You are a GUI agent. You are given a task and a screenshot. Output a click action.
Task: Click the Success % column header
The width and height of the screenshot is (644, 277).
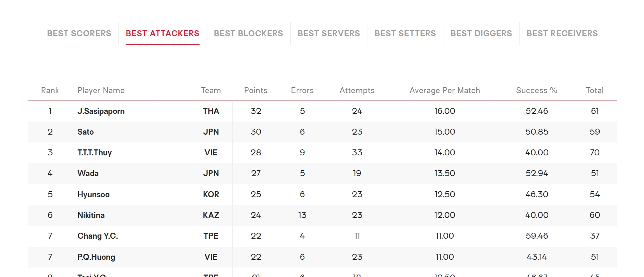[537, 90]
